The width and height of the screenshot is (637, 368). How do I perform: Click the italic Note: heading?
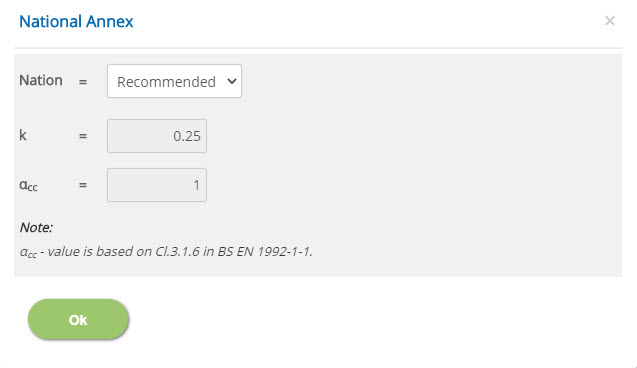tap(36, 227)
